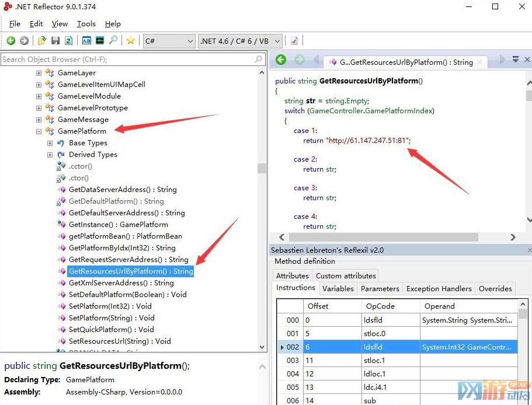
Task: Refresh assemblies using the toolbar refresh icon
Action: pyautogui.click(x=68, y=41)
